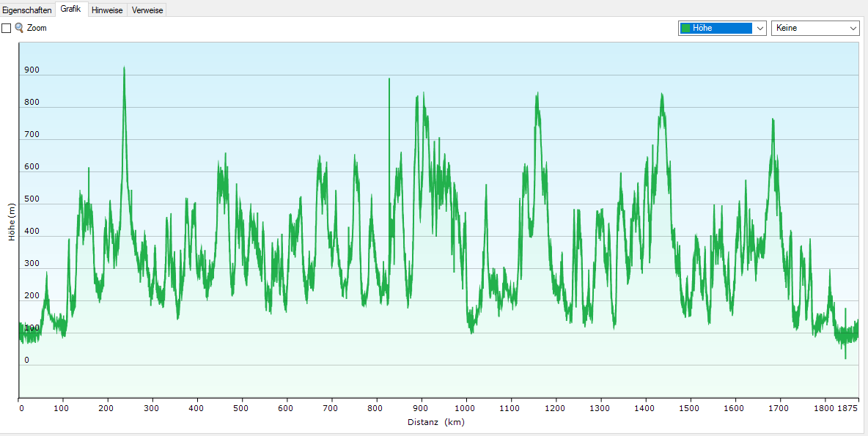The height and width of the screenshot is (436, 868).
Task: Click the Keine combo box text field
Action: click(809, 29)
